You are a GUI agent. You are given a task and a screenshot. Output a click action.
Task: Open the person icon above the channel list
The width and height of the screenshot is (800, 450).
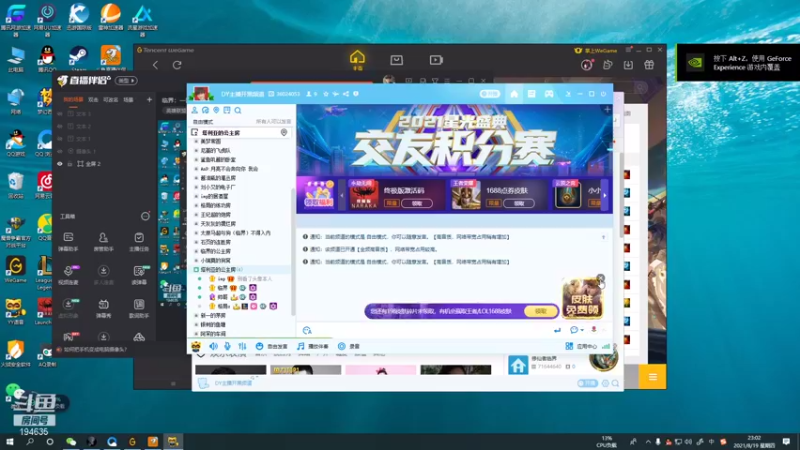(x=194, y=110)
